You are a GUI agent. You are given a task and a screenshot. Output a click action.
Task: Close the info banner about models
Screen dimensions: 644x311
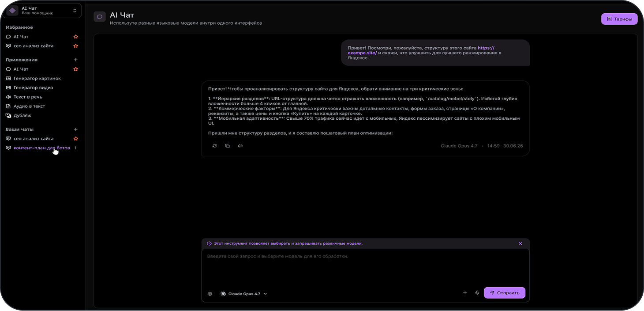pos(520,243)
